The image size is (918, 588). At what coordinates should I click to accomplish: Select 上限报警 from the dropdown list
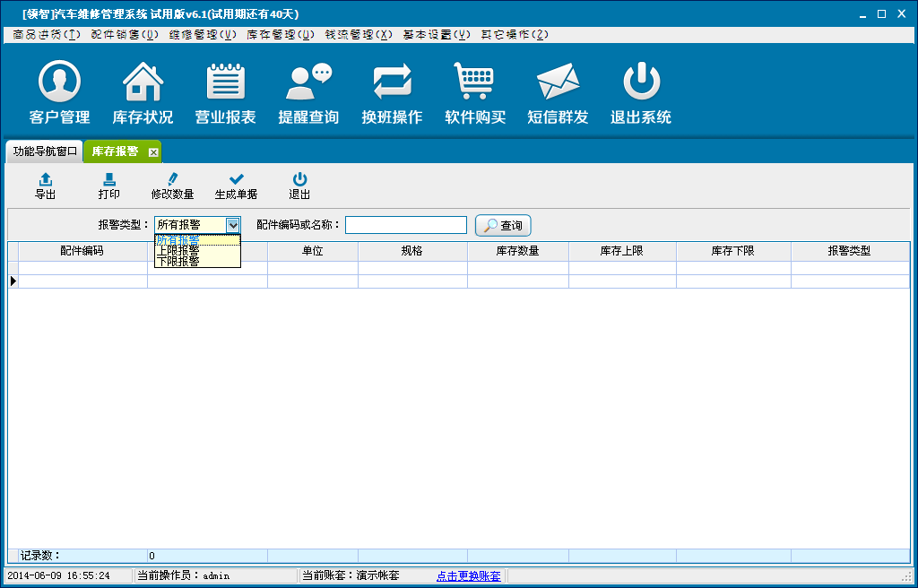(178, 251)
